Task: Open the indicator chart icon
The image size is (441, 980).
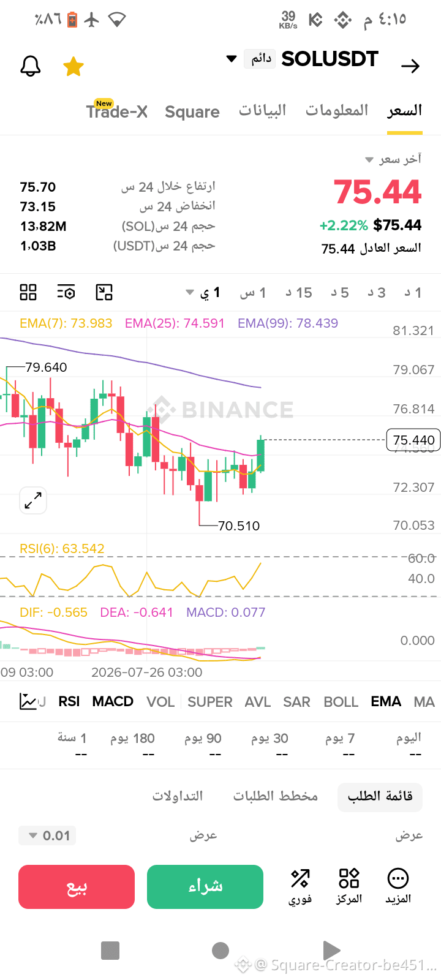Action: (28, 701)
